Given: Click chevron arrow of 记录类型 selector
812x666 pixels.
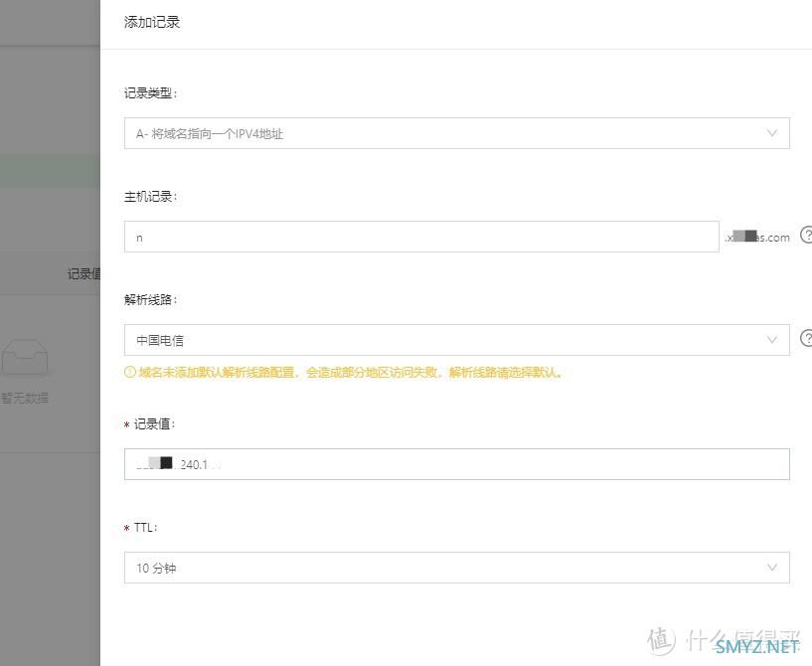Looking at the screenshot, I should 771,133.
